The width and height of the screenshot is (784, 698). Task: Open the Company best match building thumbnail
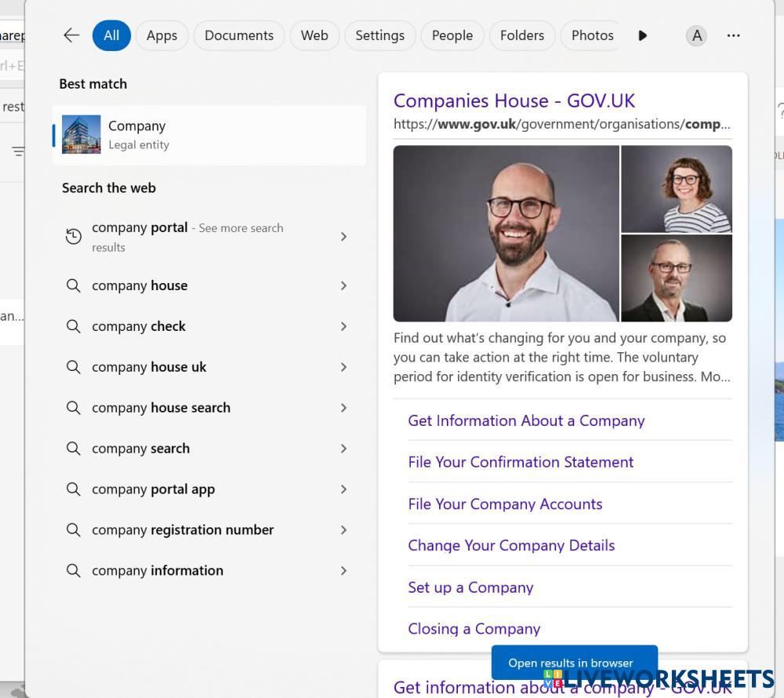(82, 135)
